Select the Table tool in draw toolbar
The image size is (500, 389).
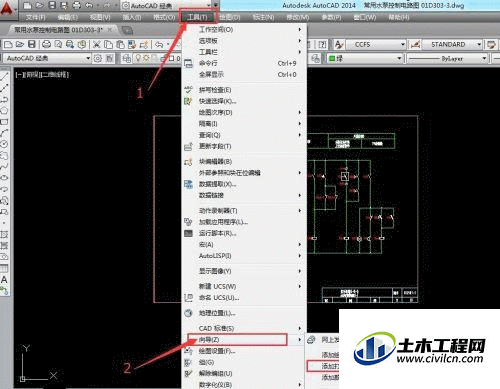(x=4, y=268)
